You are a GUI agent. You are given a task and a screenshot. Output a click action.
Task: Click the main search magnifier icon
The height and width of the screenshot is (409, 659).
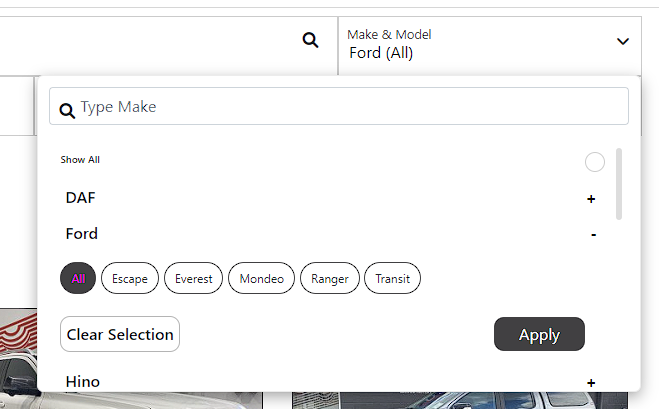point(311,40)
